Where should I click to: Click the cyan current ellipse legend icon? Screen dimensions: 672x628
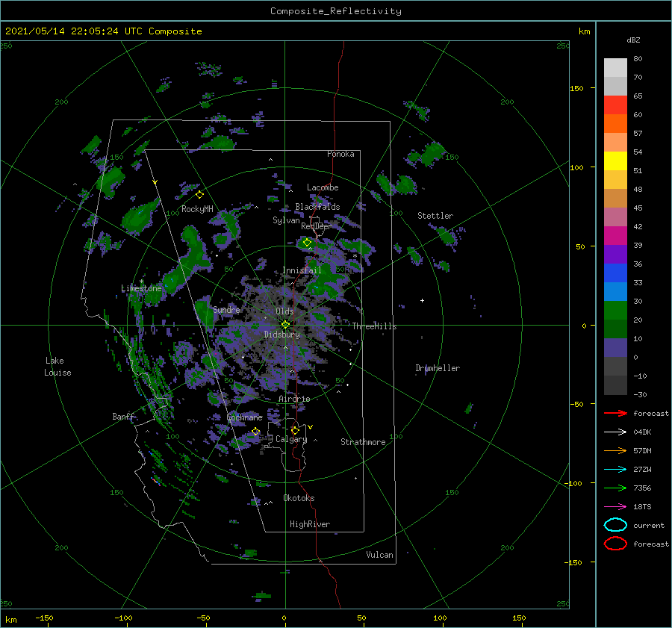[615, 525]
